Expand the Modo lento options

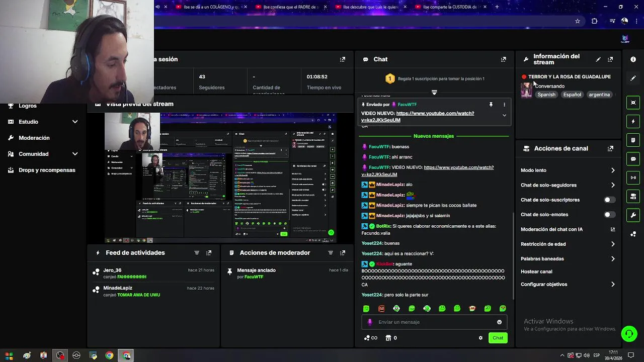pyautogui.click(x=613, y=170)
